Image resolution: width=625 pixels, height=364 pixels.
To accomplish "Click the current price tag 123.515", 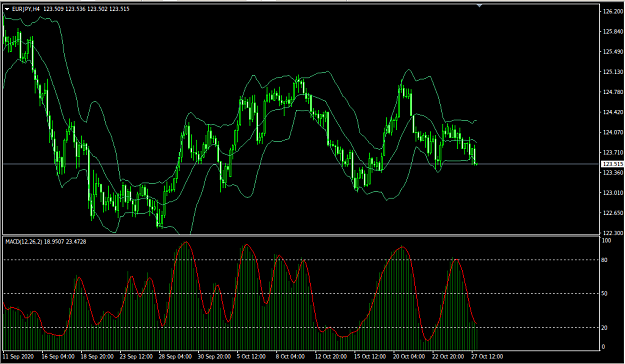I will point(613,164).
